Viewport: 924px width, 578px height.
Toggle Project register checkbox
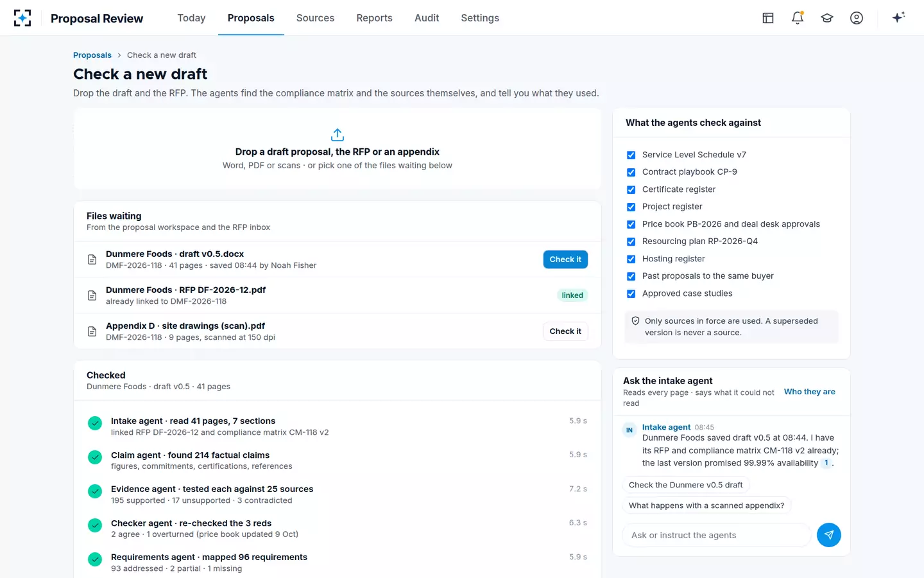(x=631, y=207)
